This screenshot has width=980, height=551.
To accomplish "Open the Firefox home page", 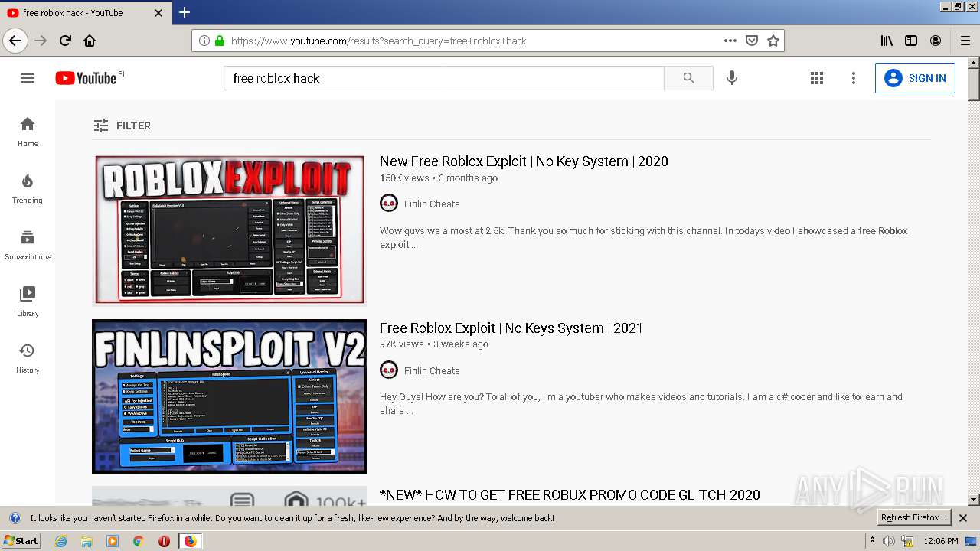I will point(90,41).
